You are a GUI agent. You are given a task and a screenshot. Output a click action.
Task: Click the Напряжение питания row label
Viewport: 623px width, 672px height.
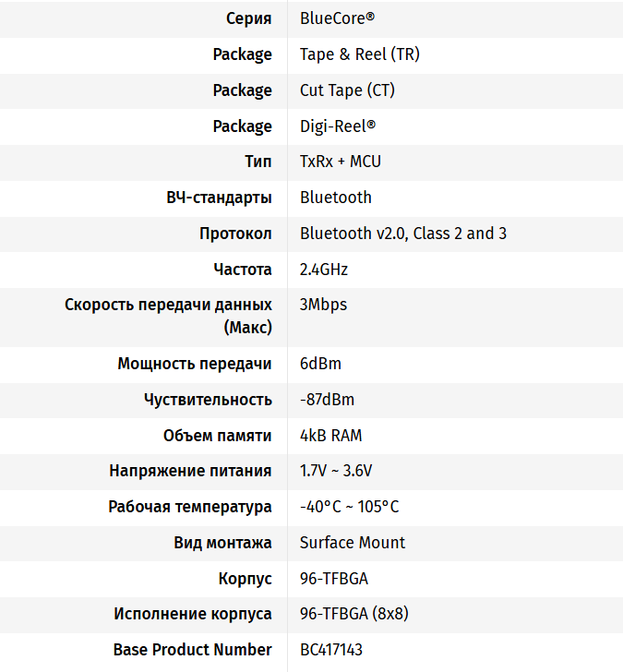coord(190,471)
